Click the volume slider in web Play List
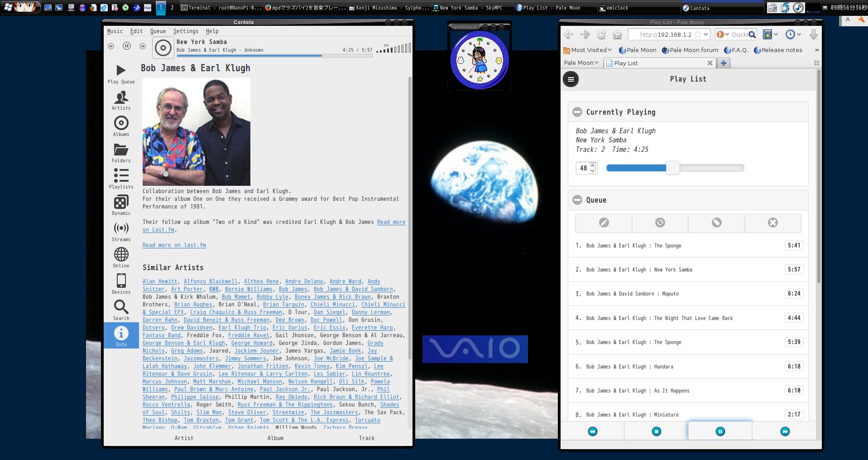The width and height of the screenshot is (868, 460). 675,168
